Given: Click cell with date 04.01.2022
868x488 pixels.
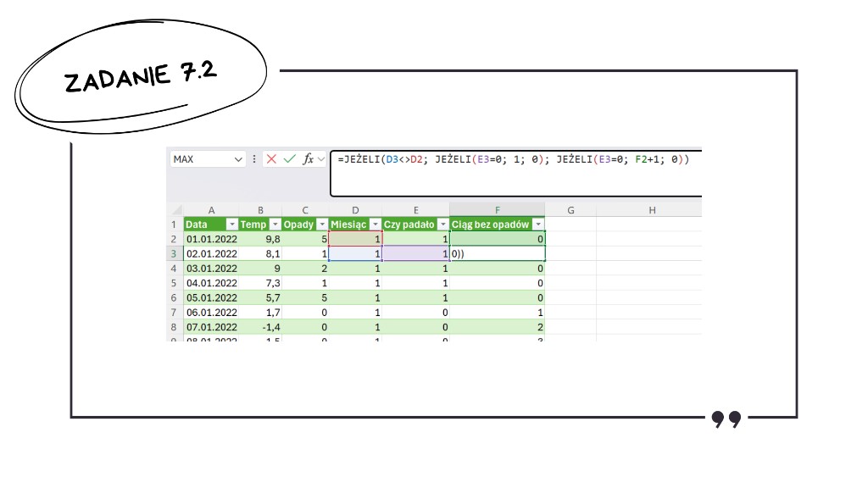Looking at the screenshot, I should (x=211, y=283).
